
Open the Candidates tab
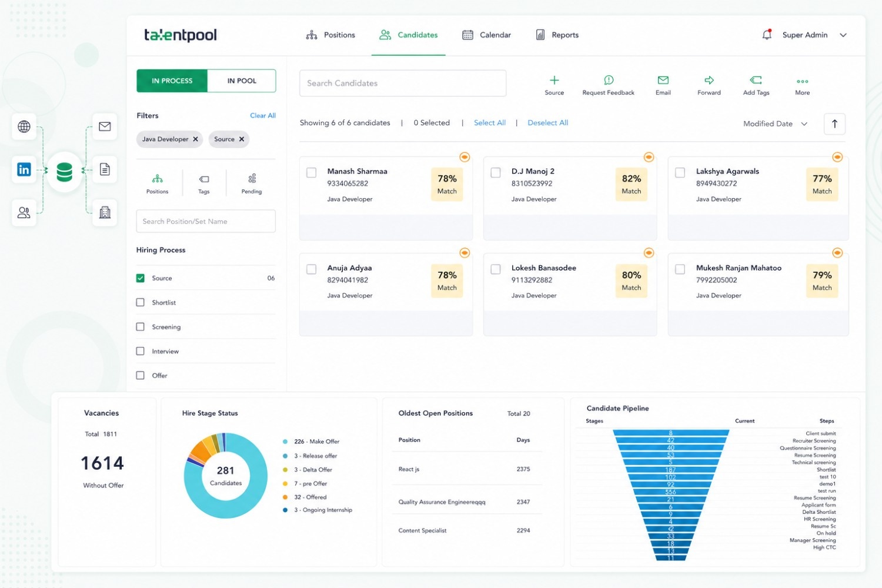tap(409, 35)
